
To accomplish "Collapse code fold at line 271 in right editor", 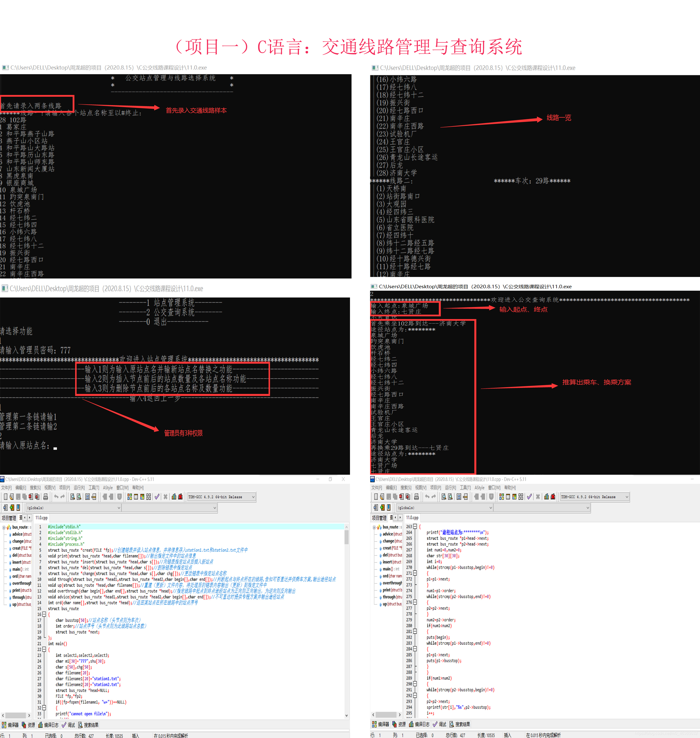I will pos(415,573).
